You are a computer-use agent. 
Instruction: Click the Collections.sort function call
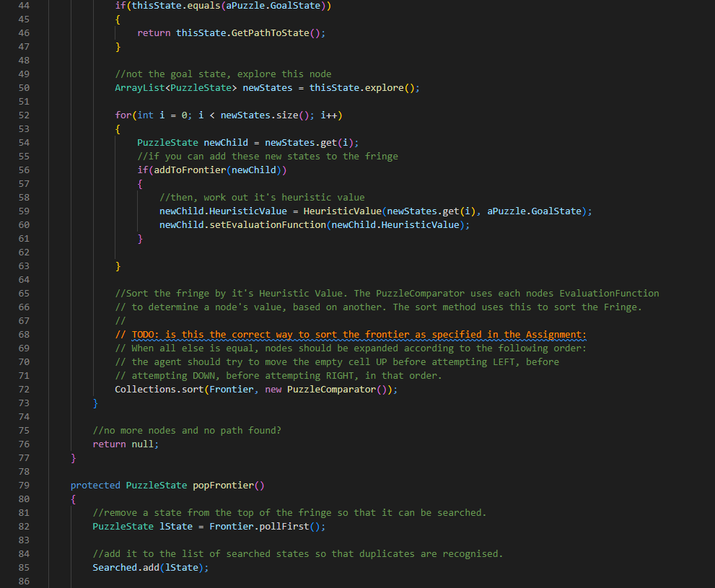coord(159,389)
